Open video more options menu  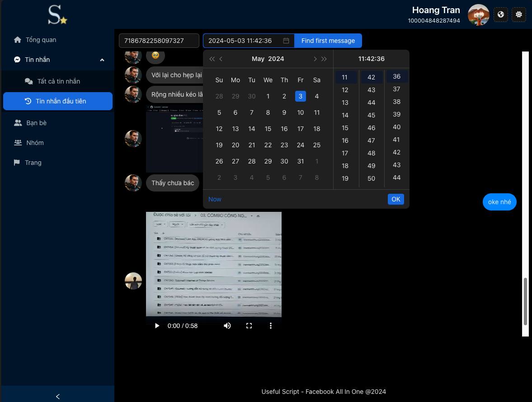click(270, 326)
